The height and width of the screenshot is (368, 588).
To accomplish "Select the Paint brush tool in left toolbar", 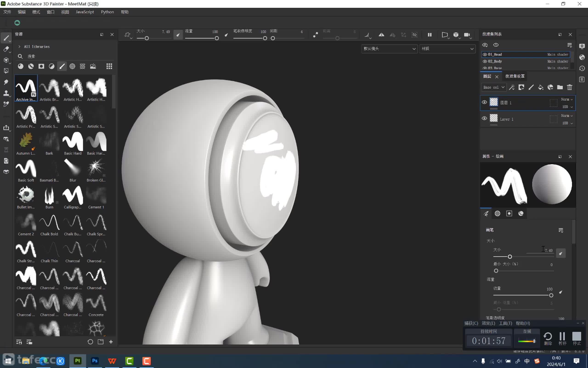I will pyautogui.click(x=6, y=38).
